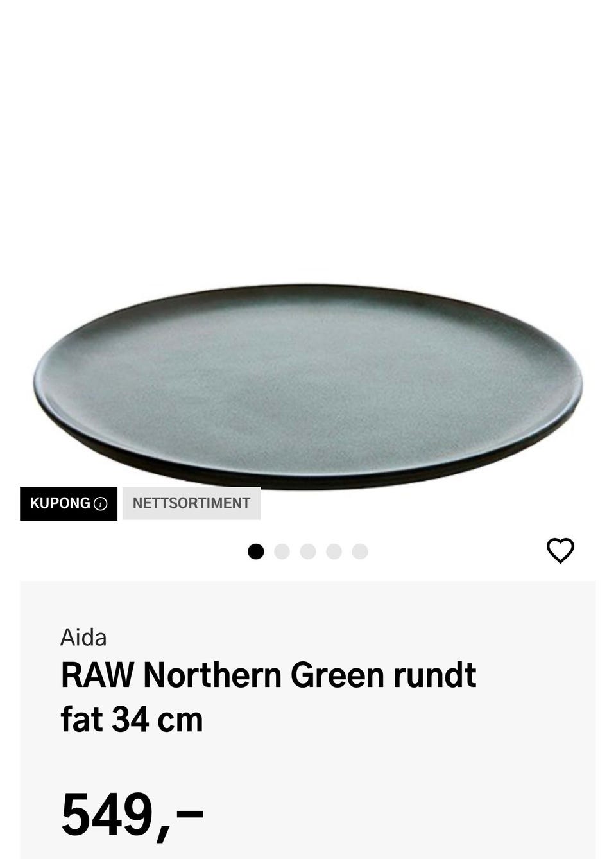Select the first, active image carousel dot
This screenshot has height=859, width=616.
coord(256,551)
